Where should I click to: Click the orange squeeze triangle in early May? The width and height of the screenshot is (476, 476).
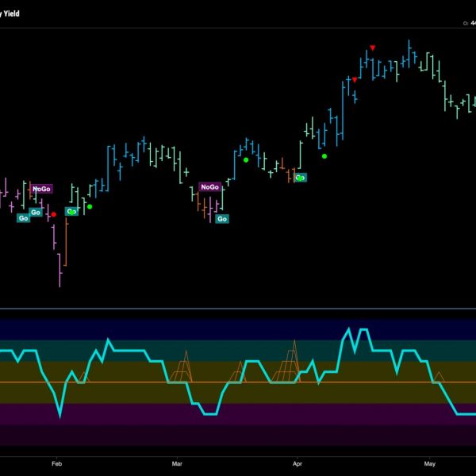click(439, 377)
